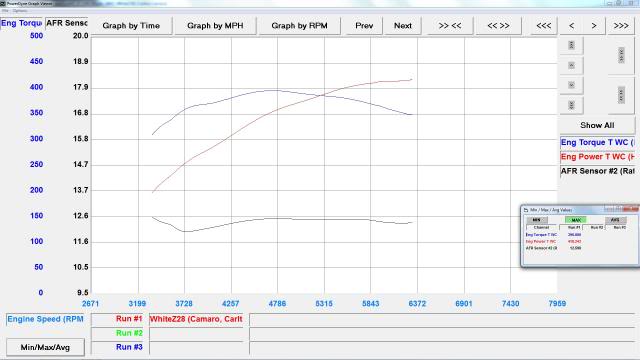This screenshot has width=640, height=360.
Task: Toggle the Eng Power T WC channel
Action: [598, 157]
